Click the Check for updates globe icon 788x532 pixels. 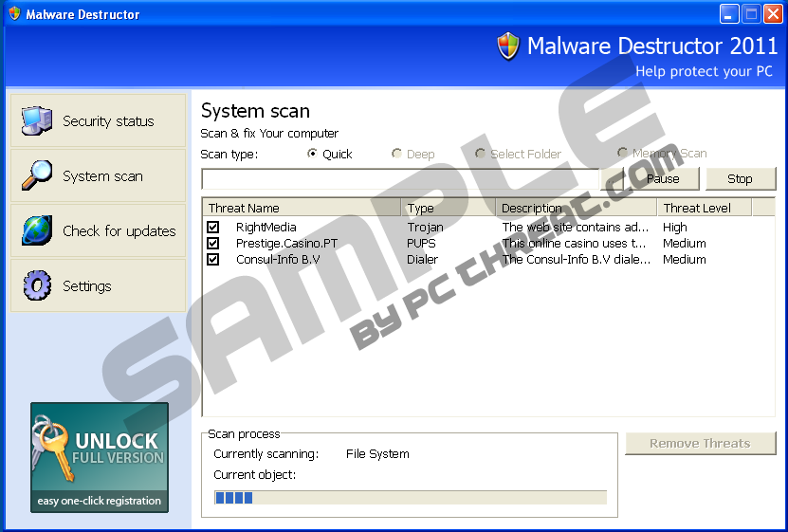[x=37, y=230]
